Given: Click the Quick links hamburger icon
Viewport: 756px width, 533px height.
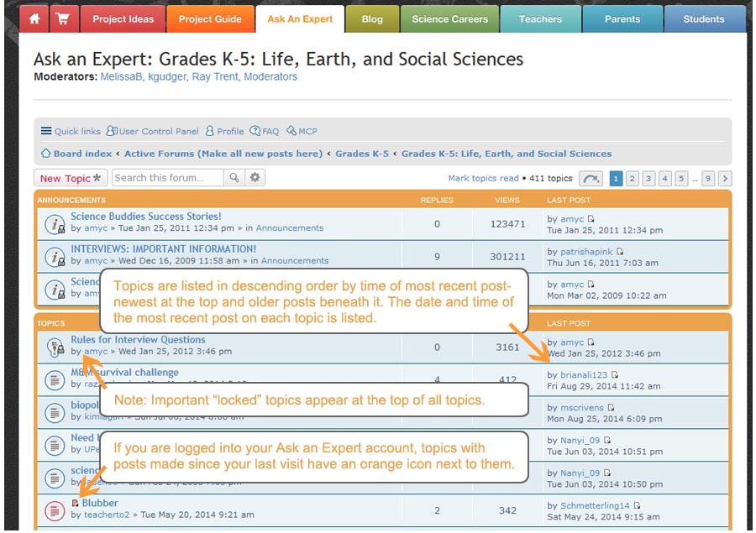Looking at the screenshot, I should (46, 131).
